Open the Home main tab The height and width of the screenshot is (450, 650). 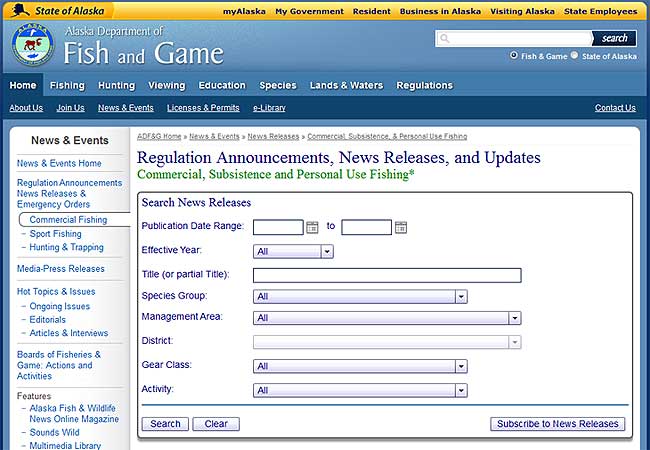[x=23, y=85]
